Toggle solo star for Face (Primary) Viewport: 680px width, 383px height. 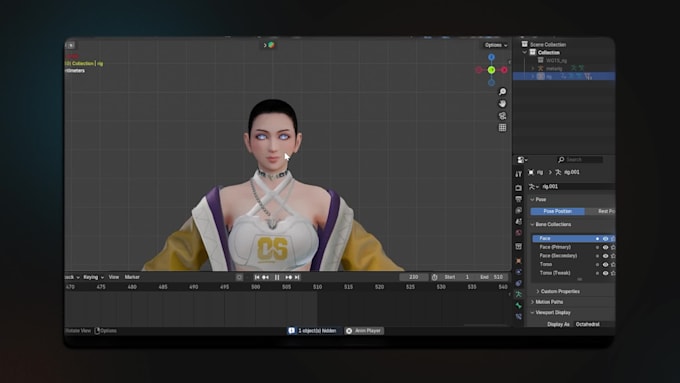tap(613, 247)
